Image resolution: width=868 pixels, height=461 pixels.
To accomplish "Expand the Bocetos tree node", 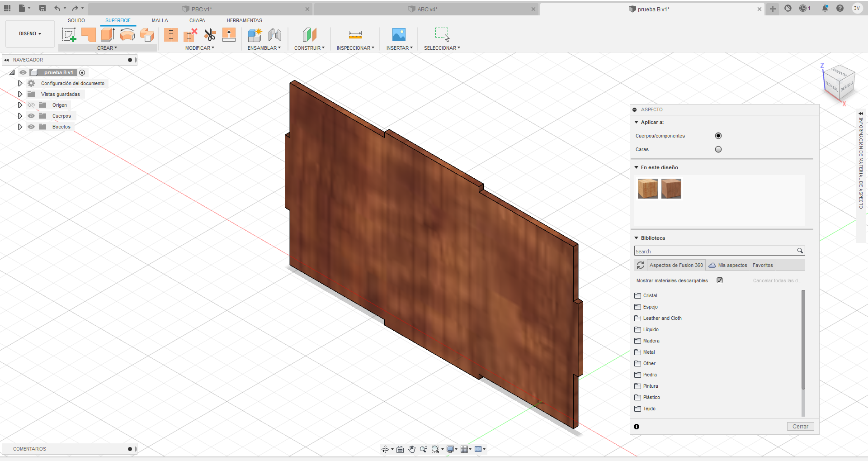I will (20, 127).
